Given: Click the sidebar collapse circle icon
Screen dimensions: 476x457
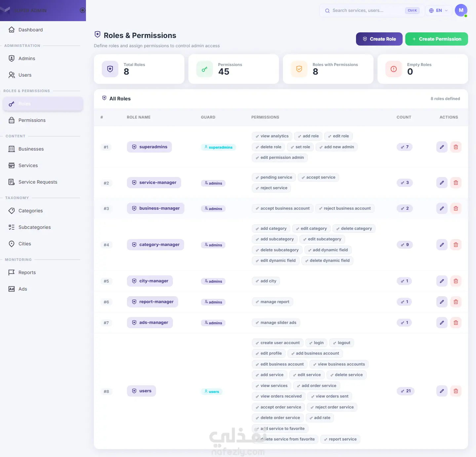Looking at the screenshot, I should [83, 10].
